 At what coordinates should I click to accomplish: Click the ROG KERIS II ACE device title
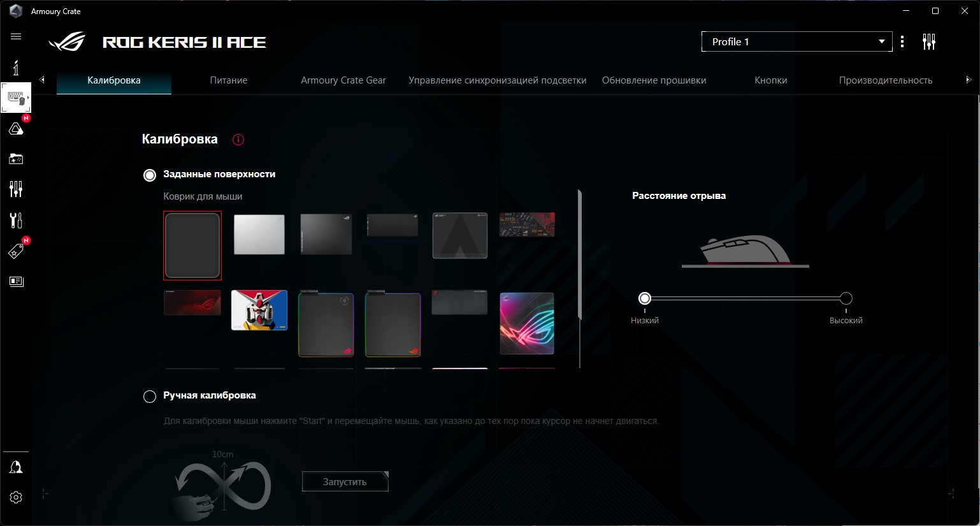(x=185, y=43)
